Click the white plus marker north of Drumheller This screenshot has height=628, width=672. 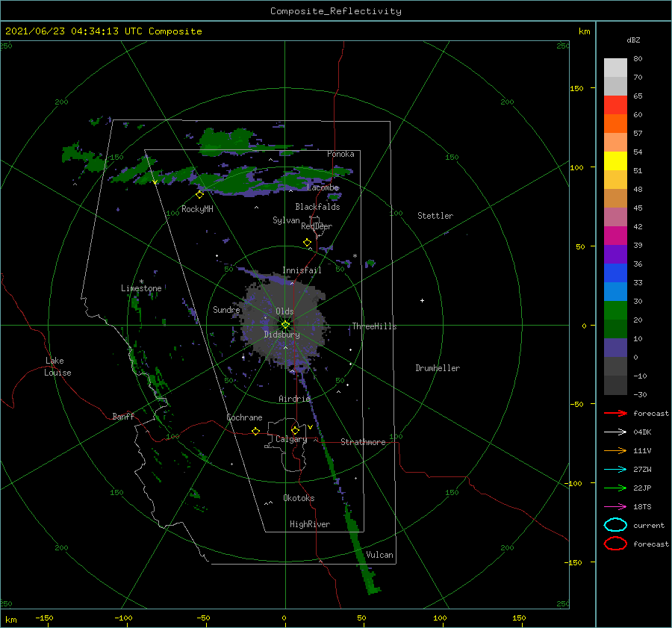pyautogui.click(x=422, y=300)
